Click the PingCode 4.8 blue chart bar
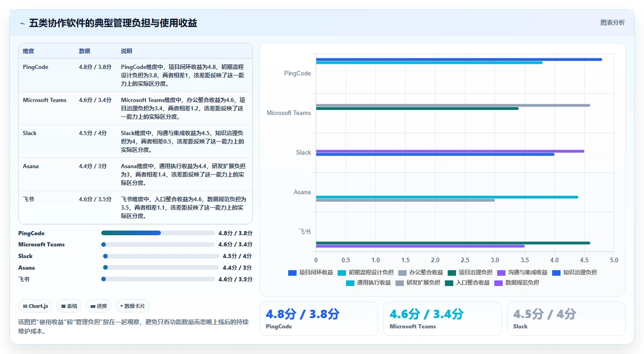This screenshot has width=644, height=354. pyautogui.click(x=459, y=59)
